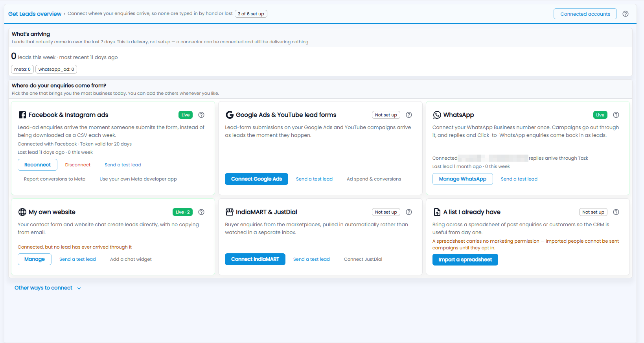Open help for A list I already have
This screenshot has width=644, height=343.
click(616, 212)
